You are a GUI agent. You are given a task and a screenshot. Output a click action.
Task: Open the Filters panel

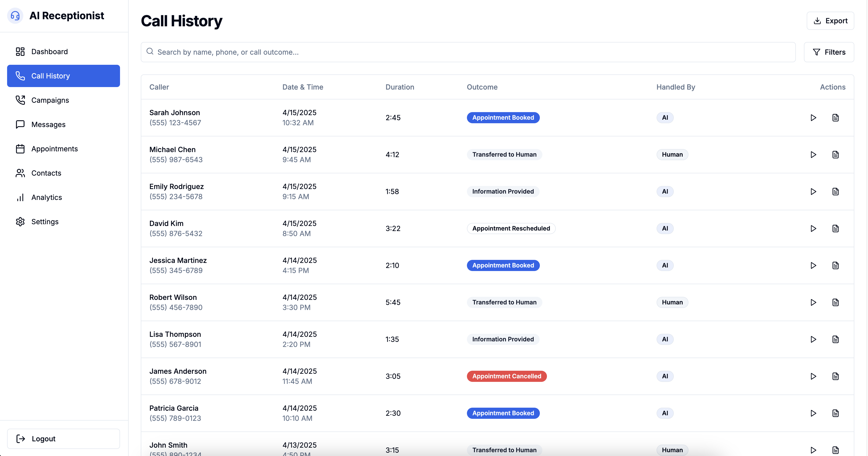pyautogui.click(x=829, y=52)
